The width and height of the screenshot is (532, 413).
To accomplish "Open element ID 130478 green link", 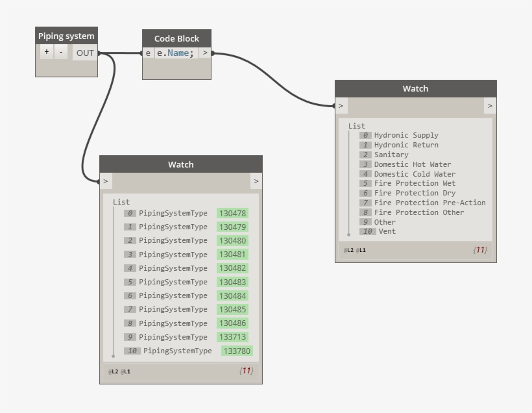I will tap(232, 213).
